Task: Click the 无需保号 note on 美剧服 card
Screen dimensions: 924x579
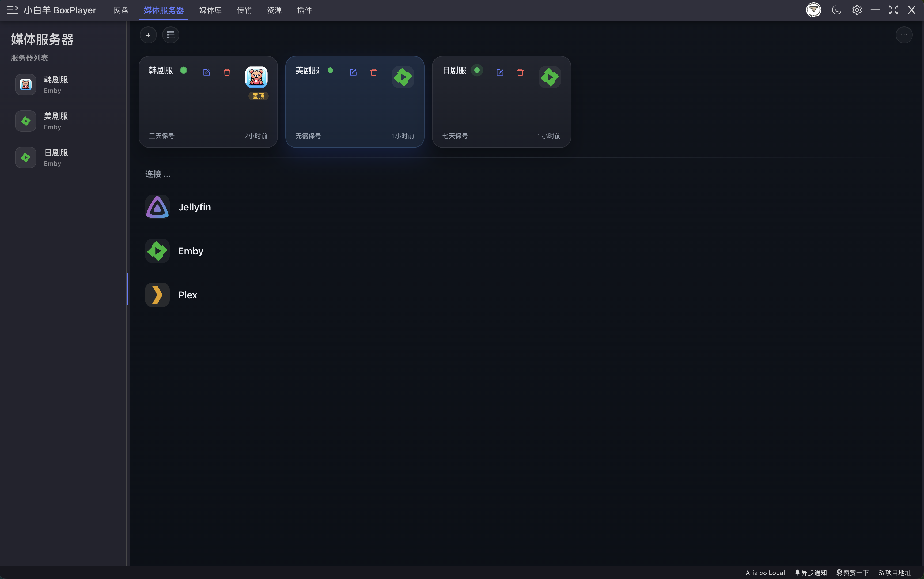Action: (308, 136)
